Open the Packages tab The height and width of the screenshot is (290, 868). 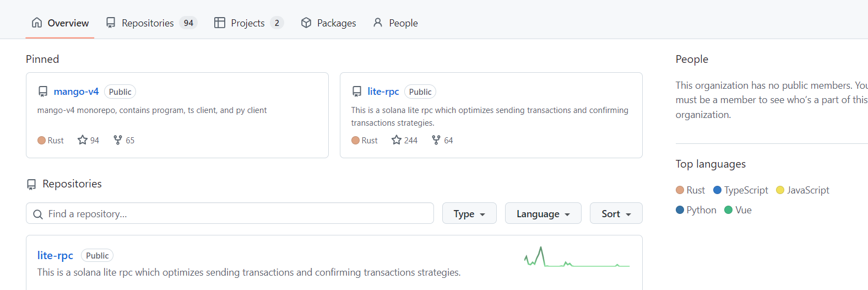(x=329, y=23)
